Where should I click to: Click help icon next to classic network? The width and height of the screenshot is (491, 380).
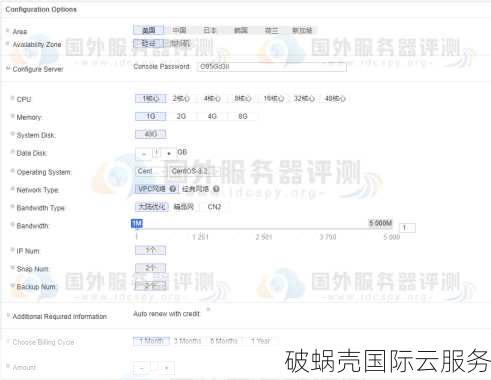(216, 189)
